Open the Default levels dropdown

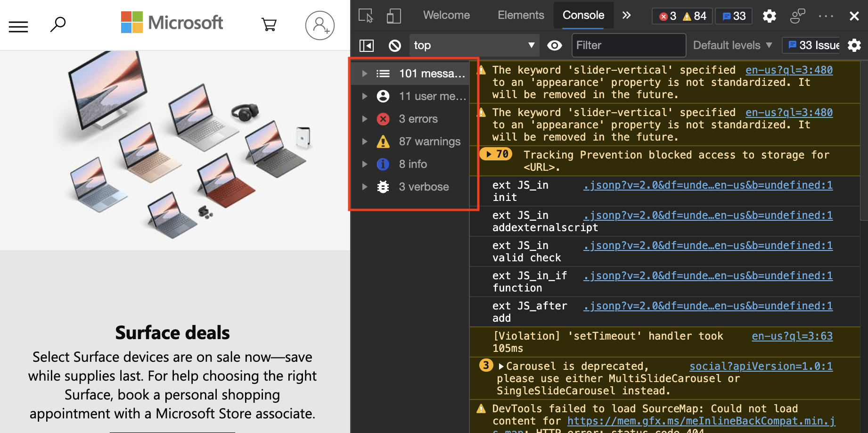(732, 45)
